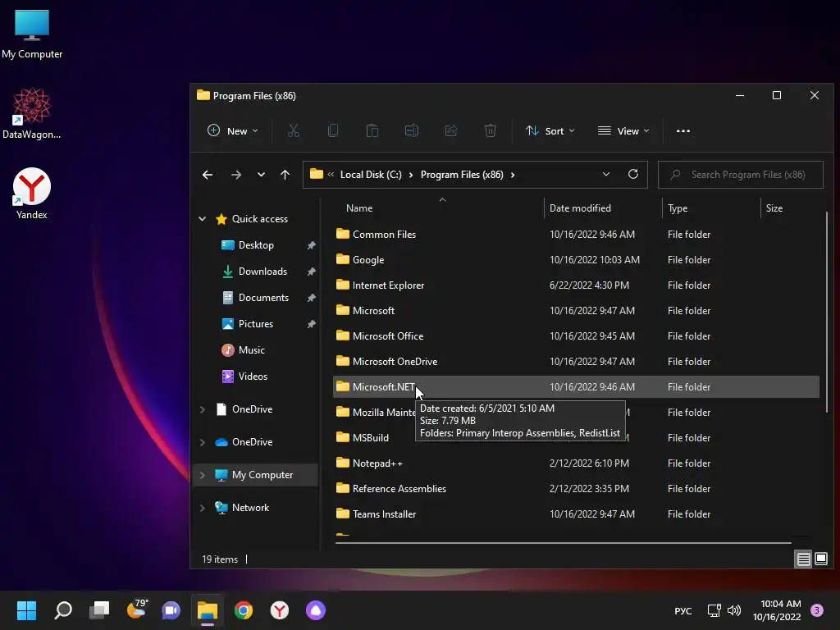The image size is (840, 630).
Task: Click chevron after Program Files (x86) breadcrumb
Action: (513, 175)
